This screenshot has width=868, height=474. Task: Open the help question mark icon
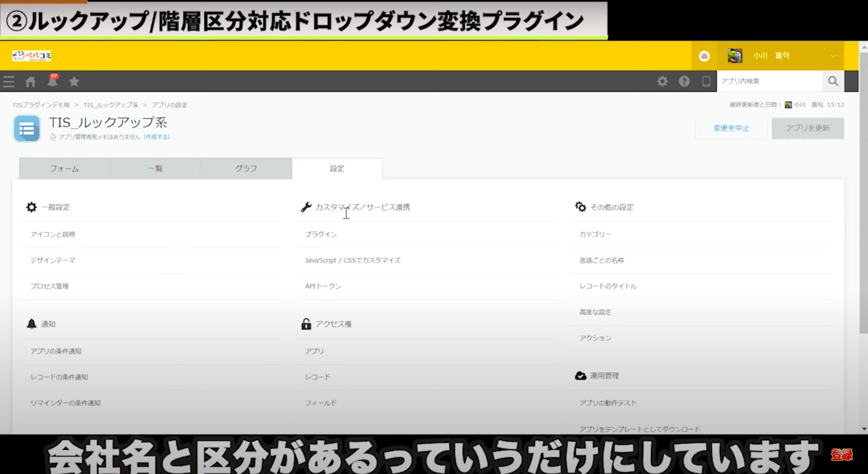(684, 81)
